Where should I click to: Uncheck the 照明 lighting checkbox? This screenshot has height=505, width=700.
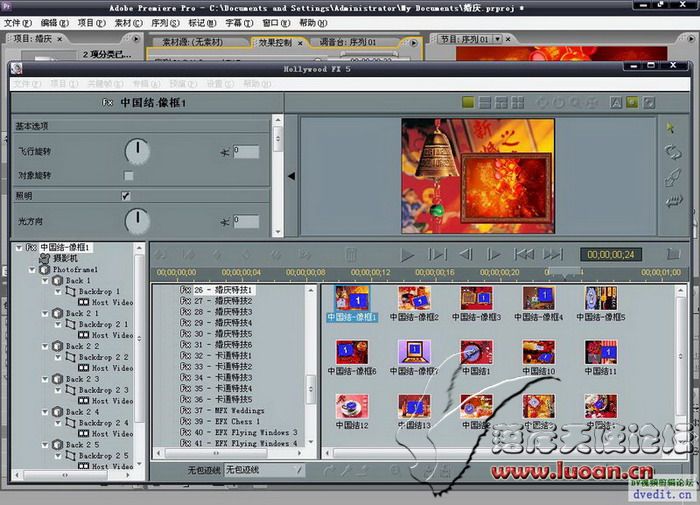click(x=126, y=196)
